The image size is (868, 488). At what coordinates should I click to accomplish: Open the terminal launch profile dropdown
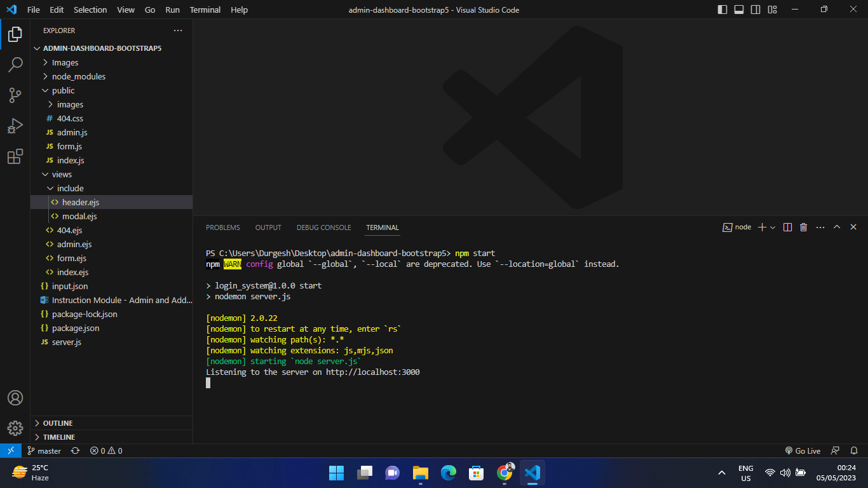point(771,227)
